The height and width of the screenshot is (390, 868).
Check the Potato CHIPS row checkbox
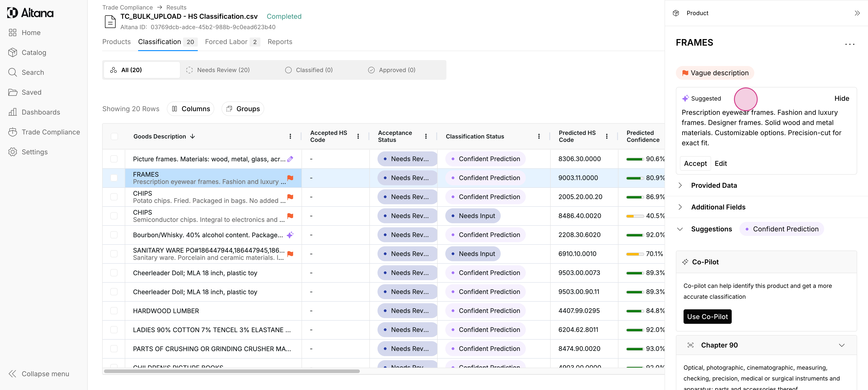point(114,197)
